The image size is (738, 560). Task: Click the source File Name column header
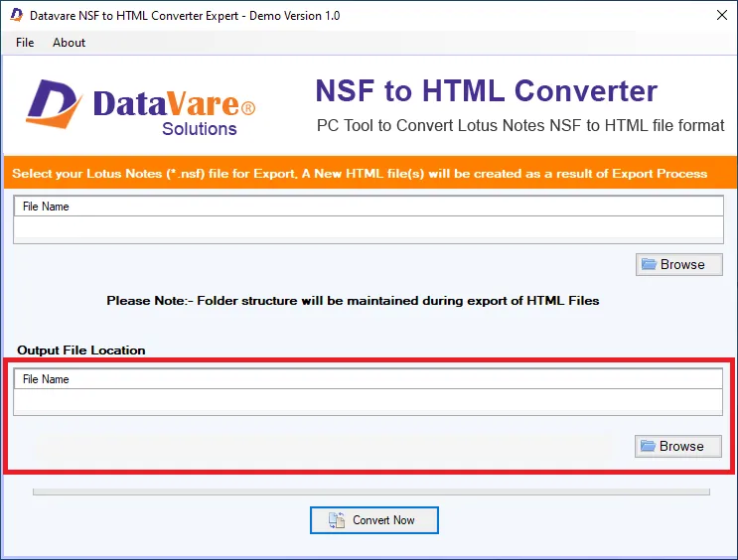tap(369, 207)
